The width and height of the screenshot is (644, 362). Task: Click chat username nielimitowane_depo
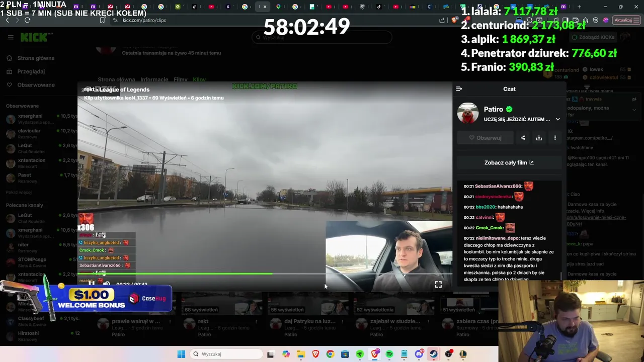point(497,238)
